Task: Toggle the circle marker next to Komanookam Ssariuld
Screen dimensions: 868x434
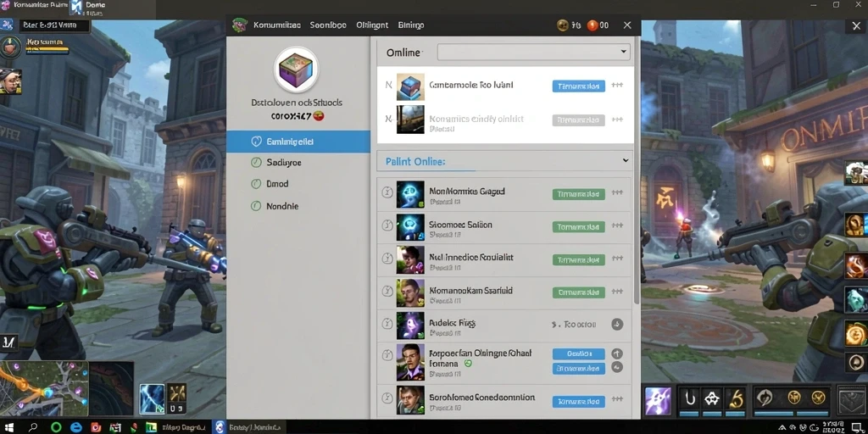Action: pos(387,291)
